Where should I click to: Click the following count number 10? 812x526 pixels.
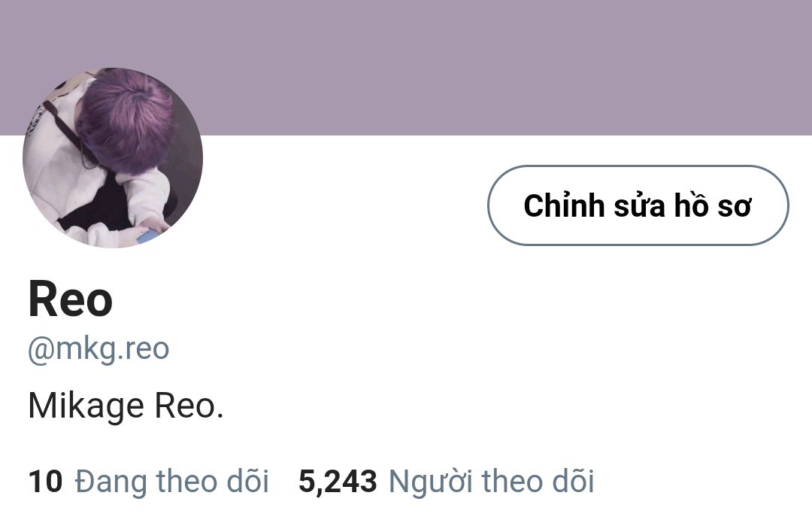[x=46, y=481]
